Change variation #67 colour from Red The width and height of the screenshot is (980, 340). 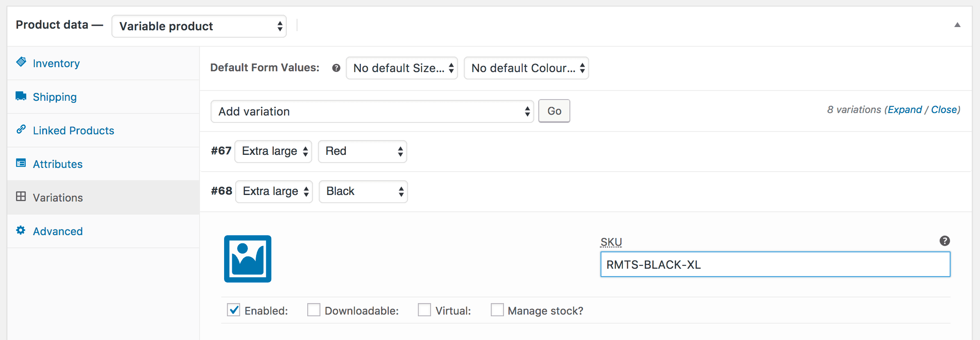tap(362, 152)
